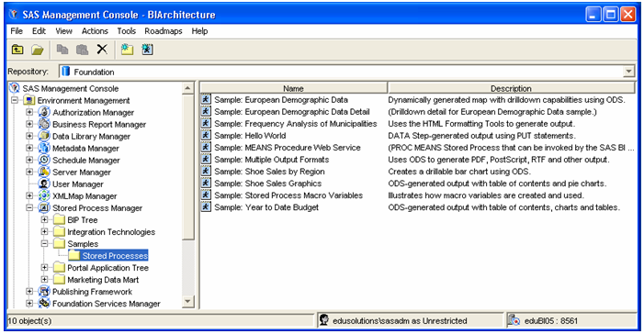Click the Hello World stored process icon
Screen dimensions: 644x334
(206, 135)
